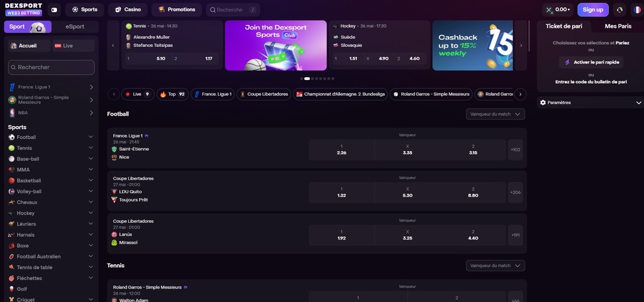Show next carousel slide arrow

(521, 46)
